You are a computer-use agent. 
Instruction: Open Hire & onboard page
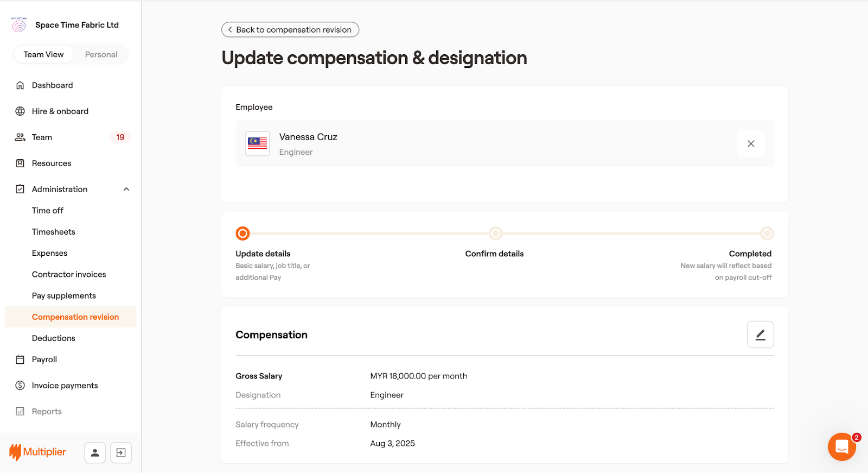point(60,111)
